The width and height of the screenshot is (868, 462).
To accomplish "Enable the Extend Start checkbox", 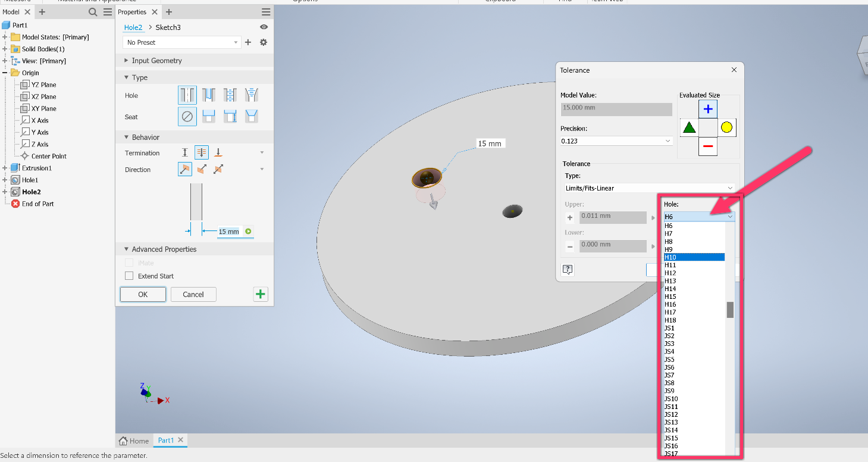I will point(129,276).
